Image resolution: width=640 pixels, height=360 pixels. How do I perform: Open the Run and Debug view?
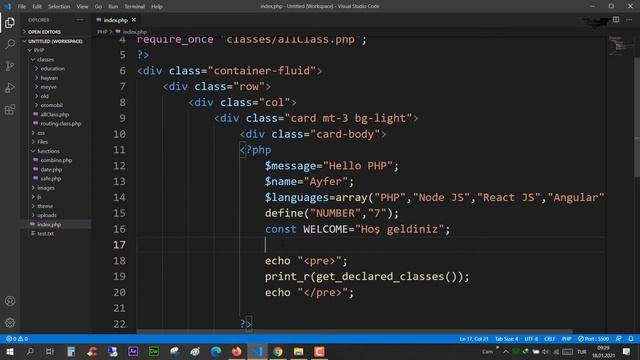(10, 87)
